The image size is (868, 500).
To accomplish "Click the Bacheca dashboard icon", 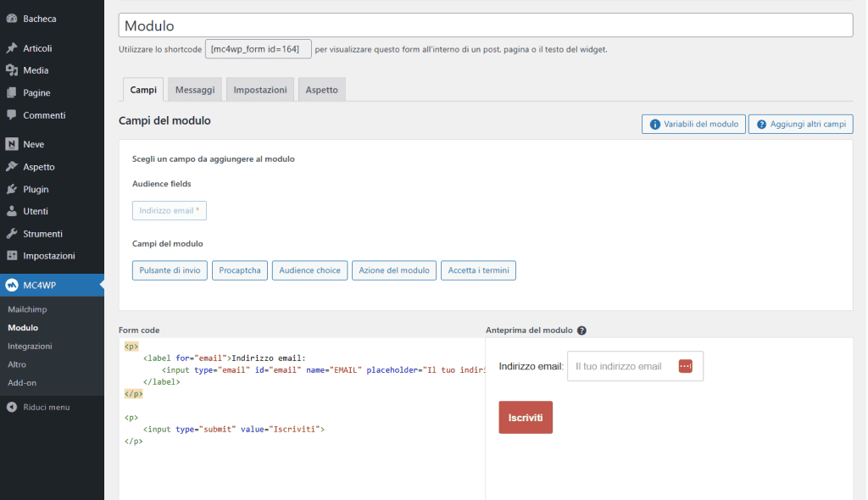I will tap(12, 19).
